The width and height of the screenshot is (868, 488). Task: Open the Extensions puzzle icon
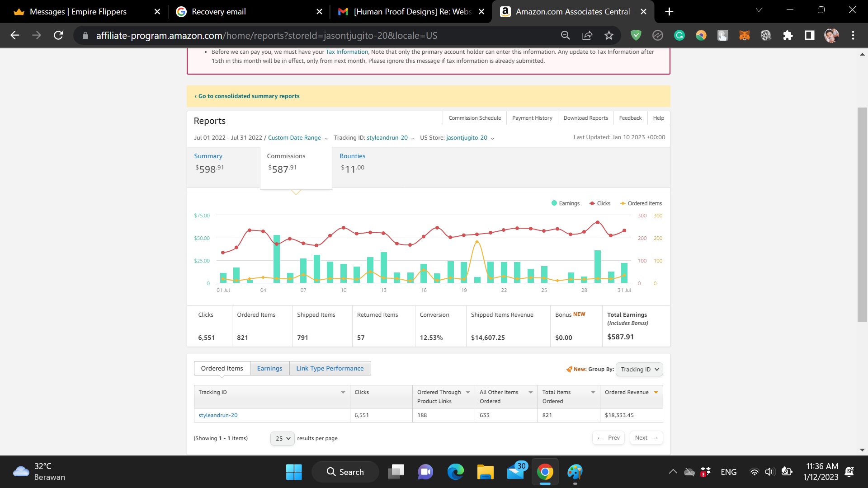788,35
